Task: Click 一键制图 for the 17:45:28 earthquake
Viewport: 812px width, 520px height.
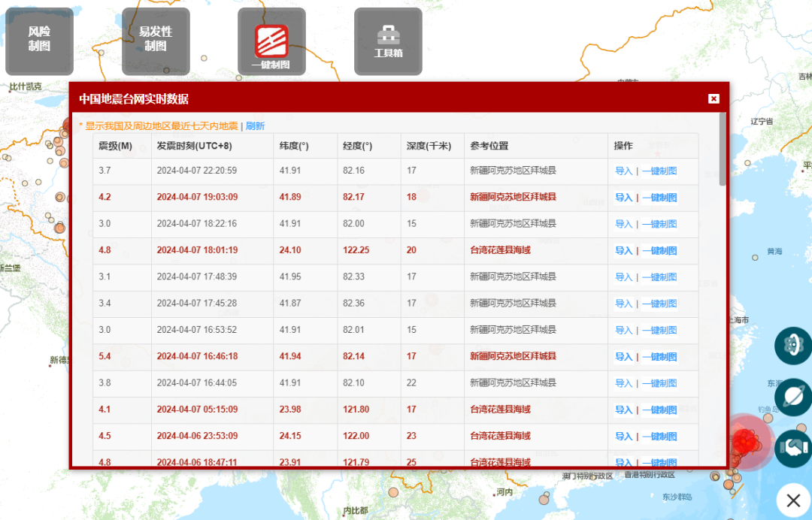Action: (x=660, y=304)
